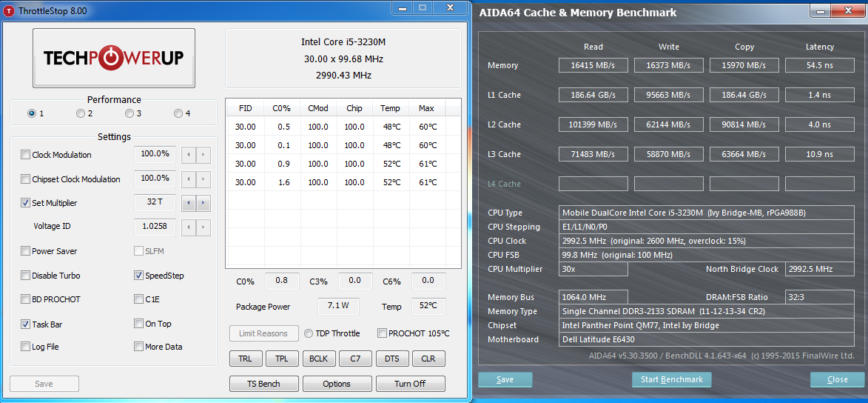Click the Set Multiplier value 32 T

[155, 202]
